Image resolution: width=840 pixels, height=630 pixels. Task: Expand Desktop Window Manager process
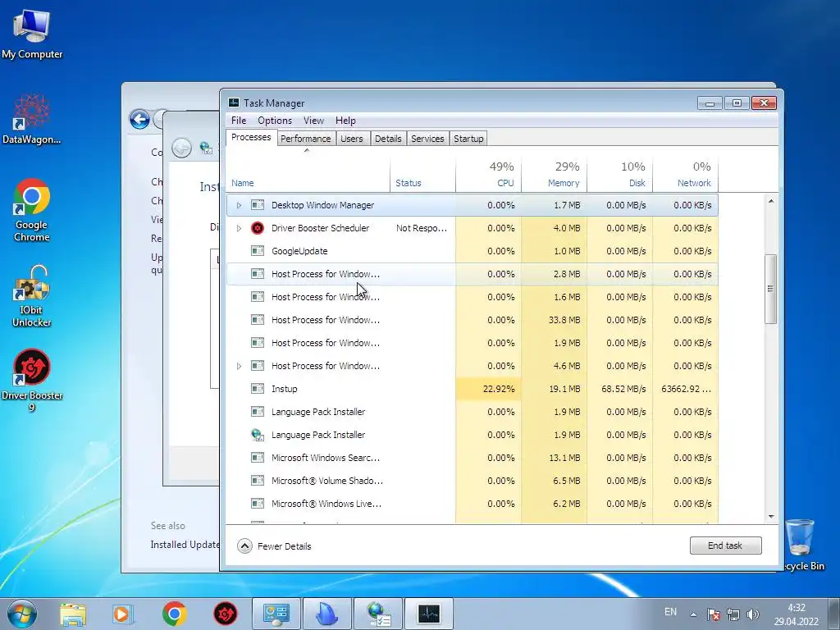tap(239, 205)
